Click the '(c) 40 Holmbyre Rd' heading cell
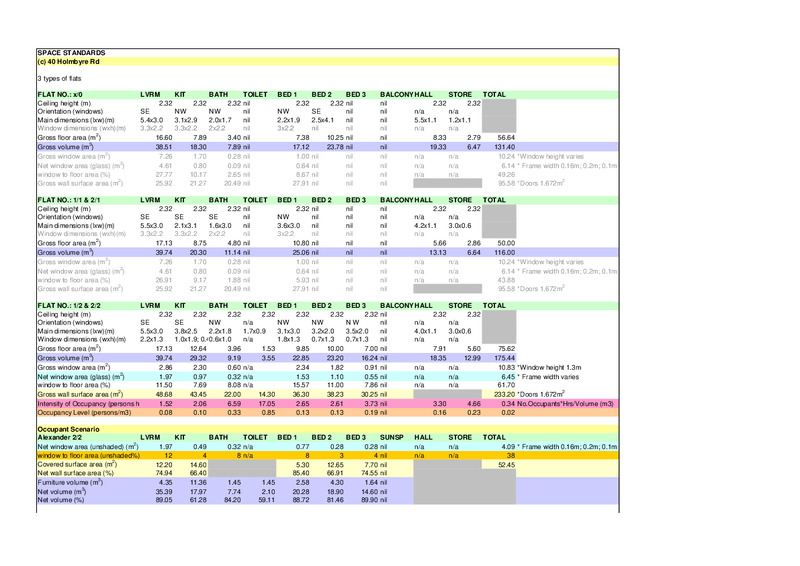Viewport: 800px width, 566px height. tap(68, 62)
